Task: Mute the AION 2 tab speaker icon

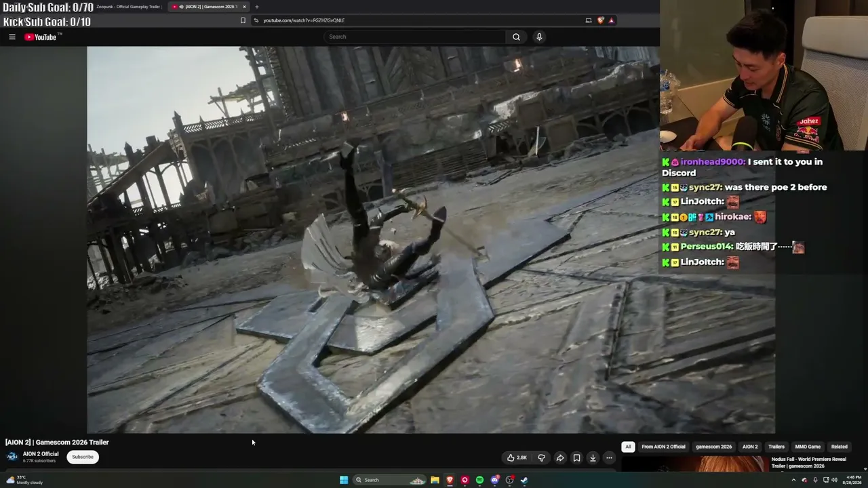Action: tap(181, 7)
